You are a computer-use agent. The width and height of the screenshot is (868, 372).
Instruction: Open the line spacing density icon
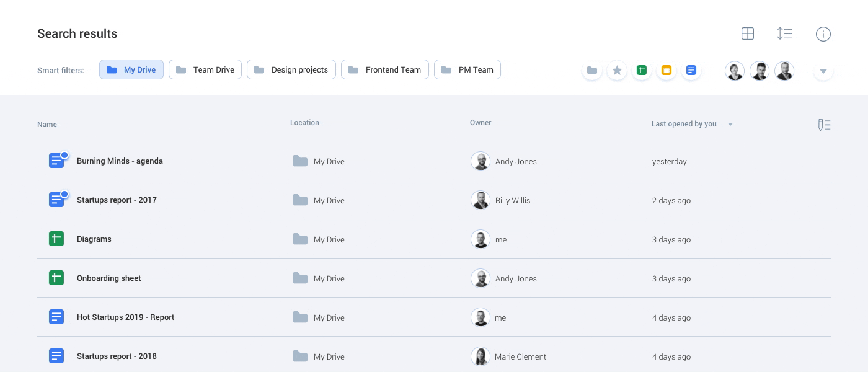(x=784, y=34)
